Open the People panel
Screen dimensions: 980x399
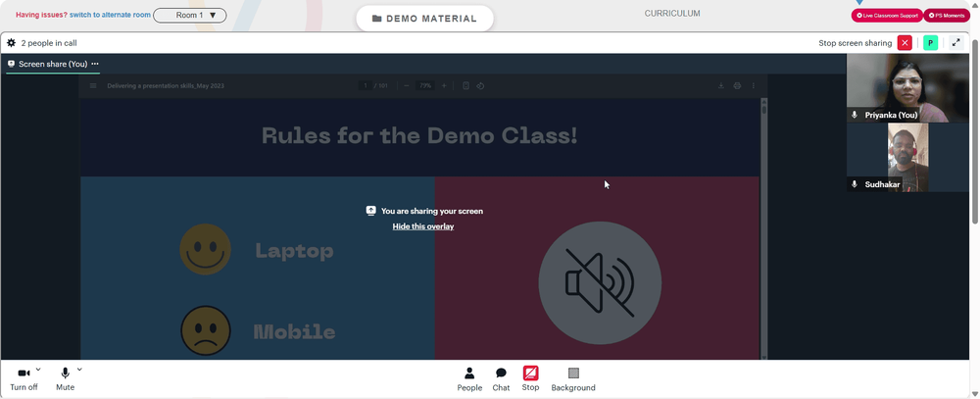[469, 379]
